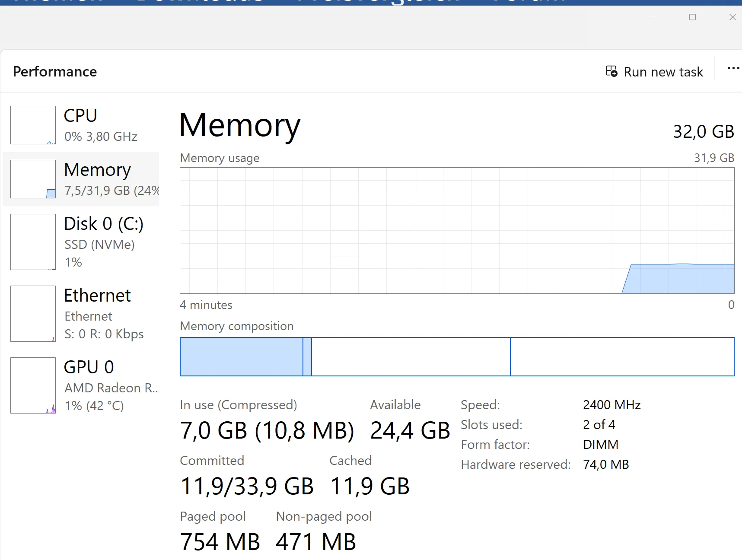The width and height of the screenshot is (742, 560).
Task: Open the Forum link
Action: click(x=529, y=2)
